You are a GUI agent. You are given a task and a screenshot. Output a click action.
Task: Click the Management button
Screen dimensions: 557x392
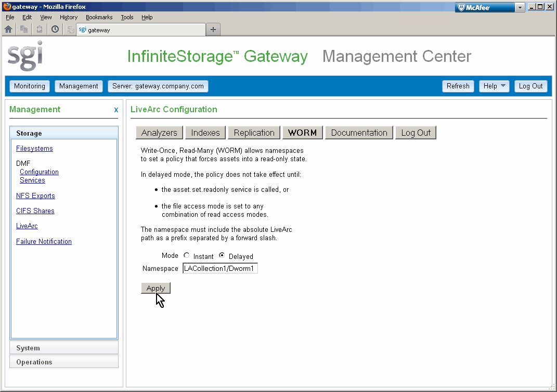click(x=79, y=86)
